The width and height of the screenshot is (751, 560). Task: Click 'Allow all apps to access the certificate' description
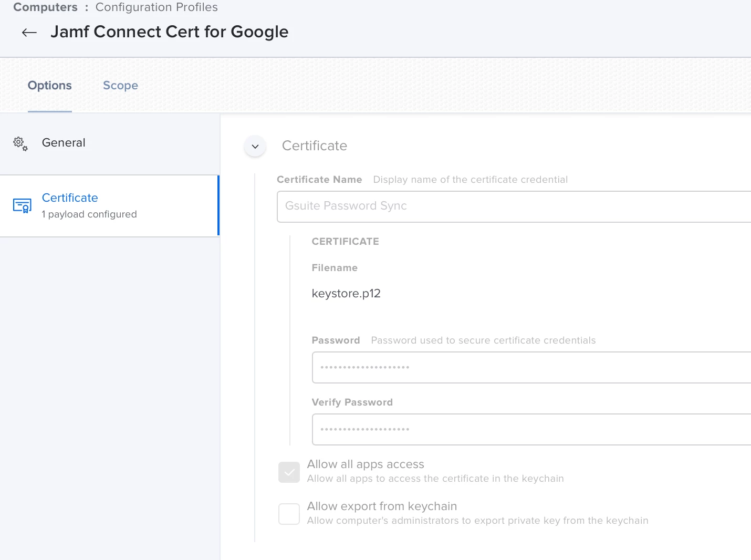pos(435,479)
